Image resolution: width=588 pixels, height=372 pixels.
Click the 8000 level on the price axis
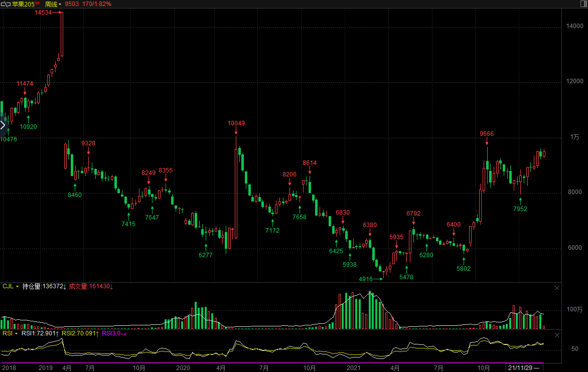(x=574, y=192)
